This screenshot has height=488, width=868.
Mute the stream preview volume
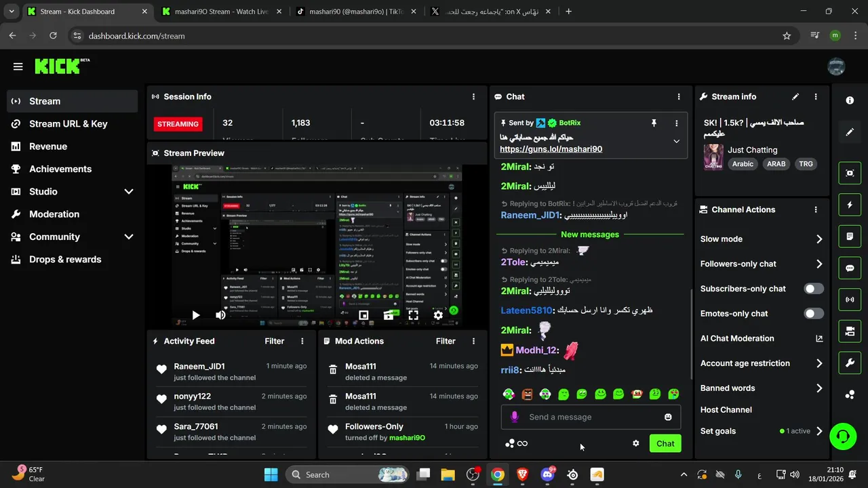click(x=220, y=314)
